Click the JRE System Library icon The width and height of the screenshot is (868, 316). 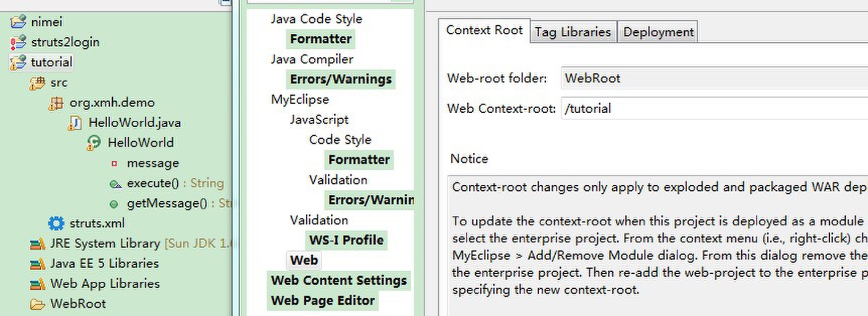[37, 244]
